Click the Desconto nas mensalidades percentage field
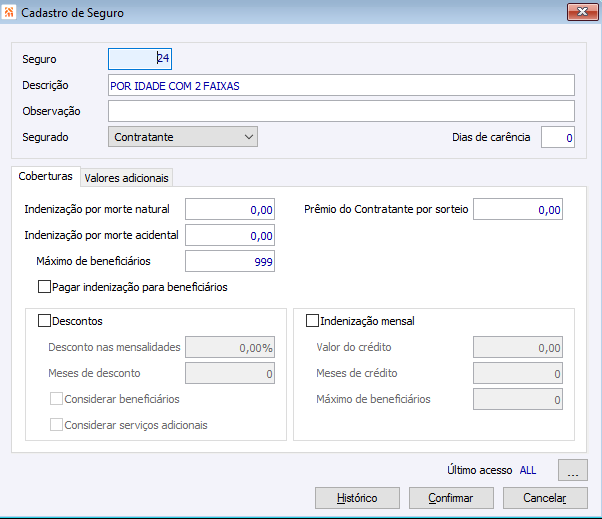This screenshot has width=602, height=519. point(230,347)
